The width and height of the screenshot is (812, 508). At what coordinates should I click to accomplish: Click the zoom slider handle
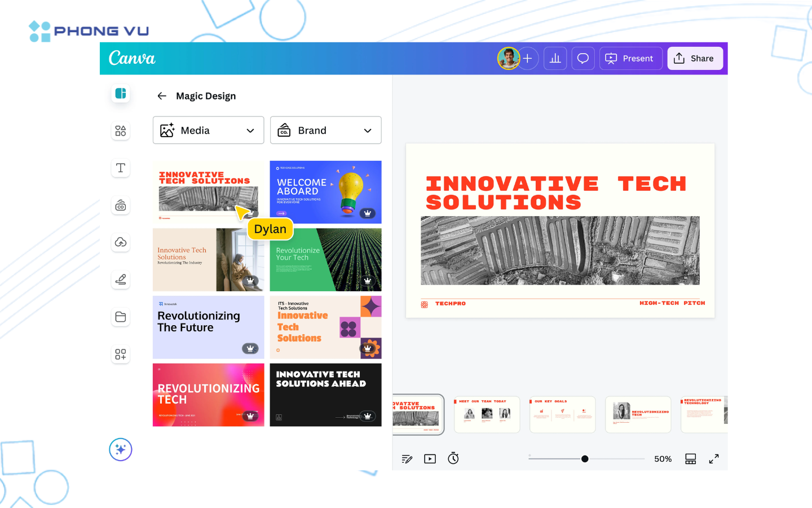pos(585,459)
